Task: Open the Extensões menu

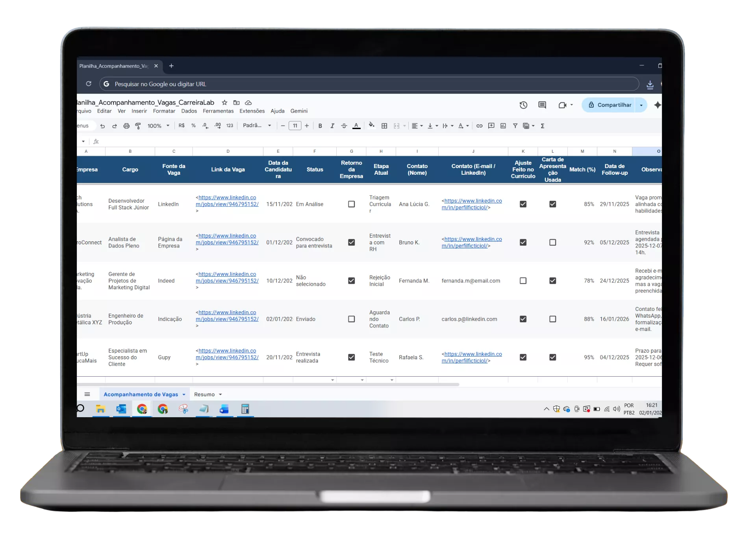Action: point(252,111)
